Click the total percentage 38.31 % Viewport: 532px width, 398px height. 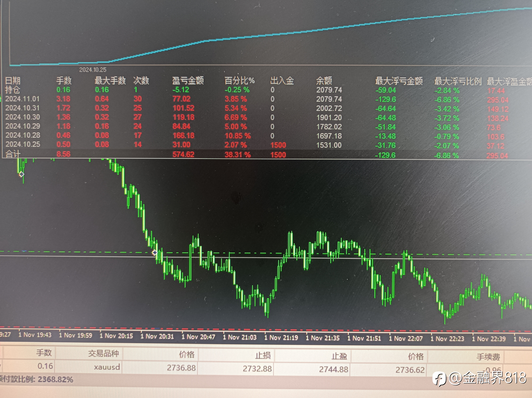pos(238,155)
